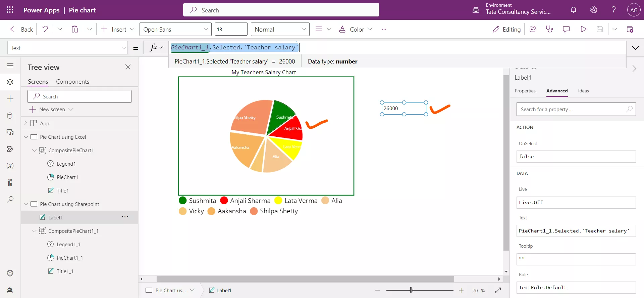The width and height of the screenshot is (644, 298).
Task: Open help question mark icon
Action: [613, 10]
